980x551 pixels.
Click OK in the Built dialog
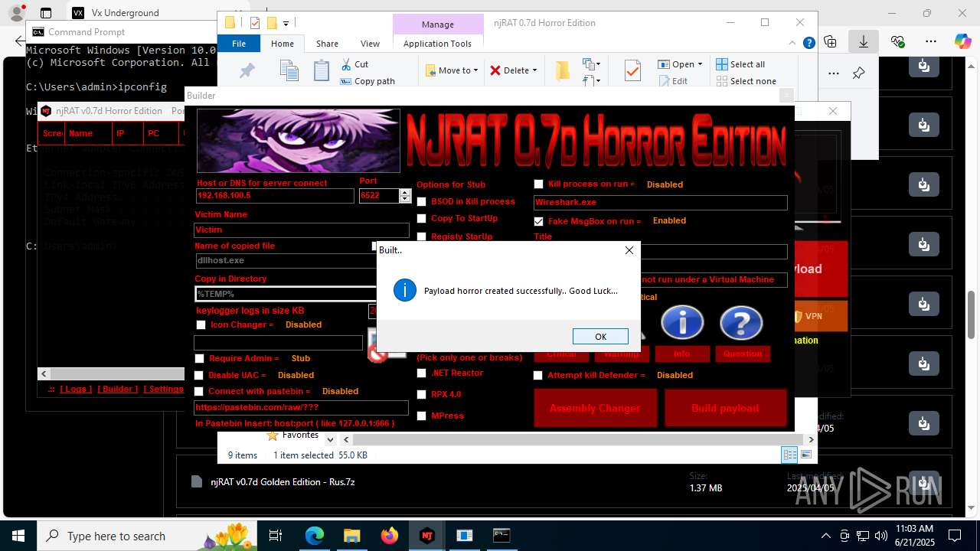tap(600, 337)
